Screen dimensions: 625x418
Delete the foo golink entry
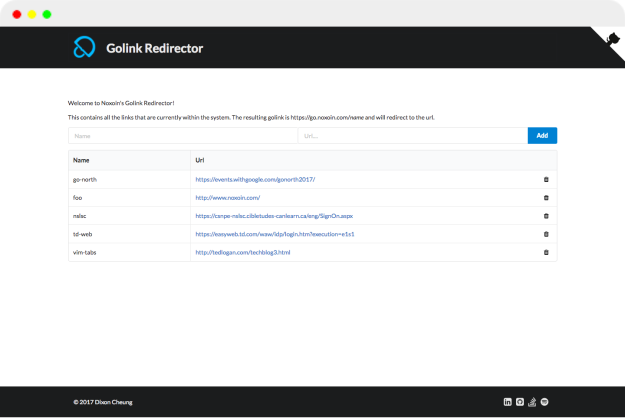[x=546, y=198]
